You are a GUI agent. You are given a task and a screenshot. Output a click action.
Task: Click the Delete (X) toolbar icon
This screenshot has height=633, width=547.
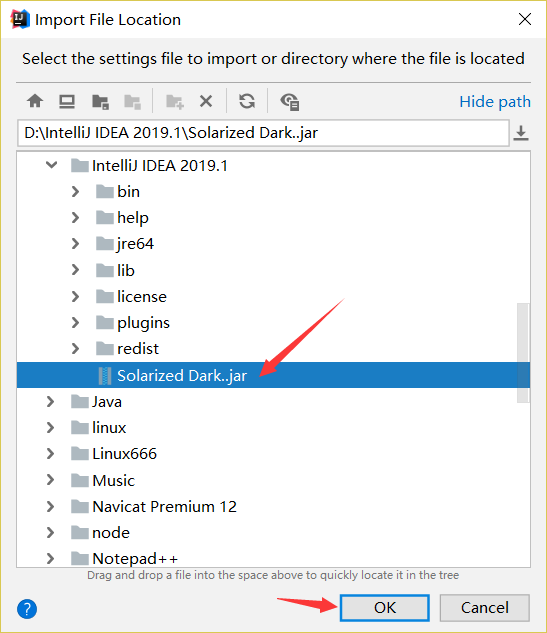206,101
